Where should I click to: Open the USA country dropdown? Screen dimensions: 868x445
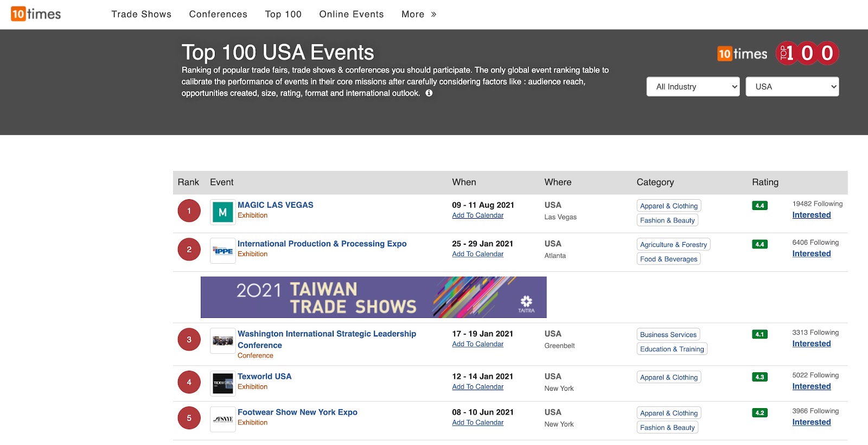pyautogui.click(x=793, y=87)
